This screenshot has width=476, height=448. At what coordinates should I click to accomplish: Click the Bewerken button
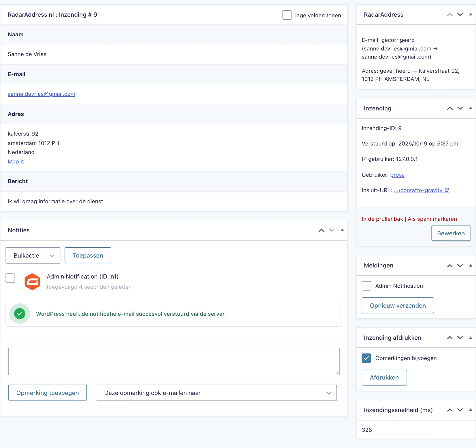pyautogui.click(x=451, y=233)
